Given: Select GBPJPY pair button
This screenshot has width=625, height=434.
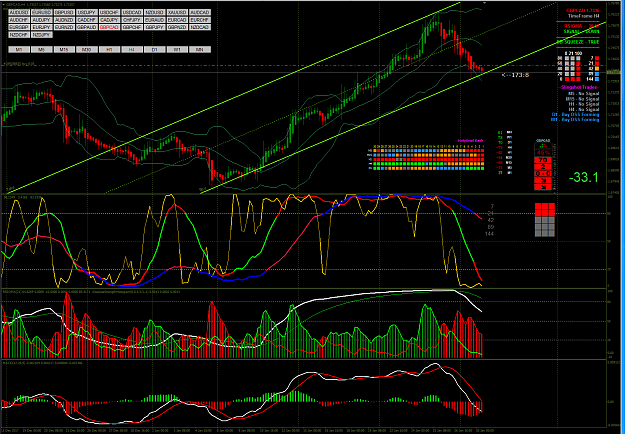Looking at the screenshot, I should tap(154, 27).
